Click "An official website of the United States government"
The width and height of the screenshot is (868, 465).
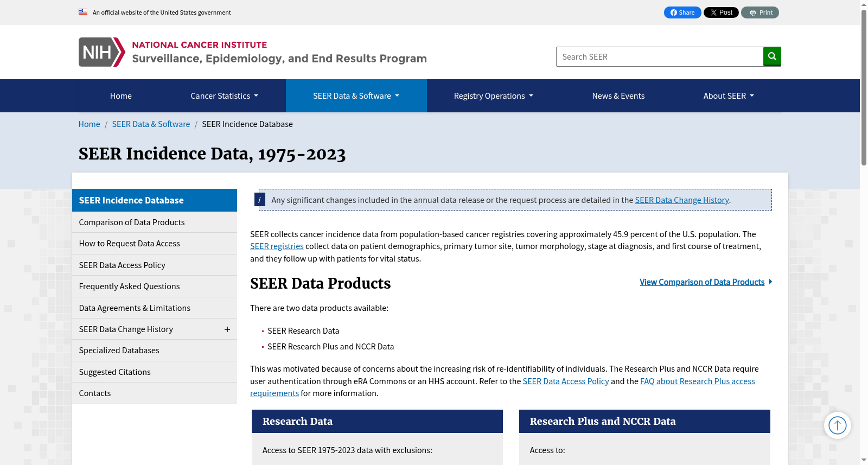[x=162, y=12]
